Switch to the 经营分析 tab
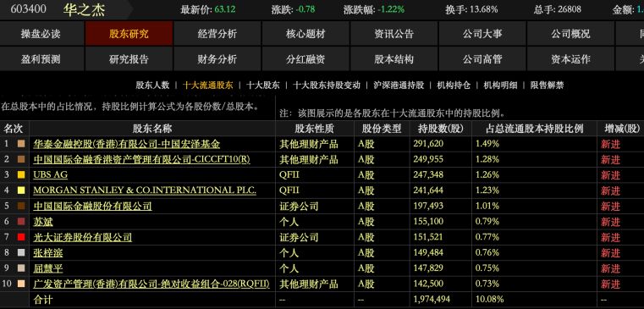644x309 pixels. (217, 34)
